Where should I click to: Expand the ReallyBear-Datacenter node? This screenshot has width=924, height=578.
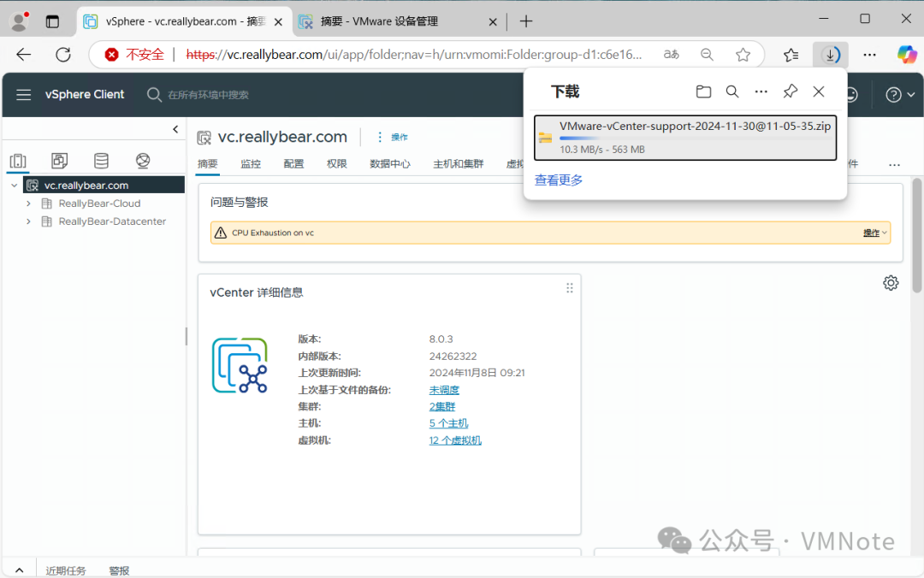pos(28,221)
